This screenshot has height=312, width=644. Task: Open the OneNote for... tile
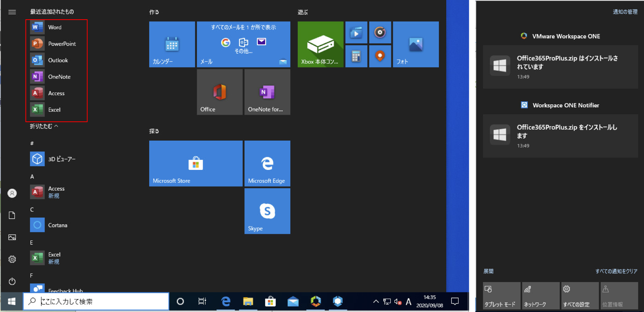pyautogui.click(x=267, y=92)
